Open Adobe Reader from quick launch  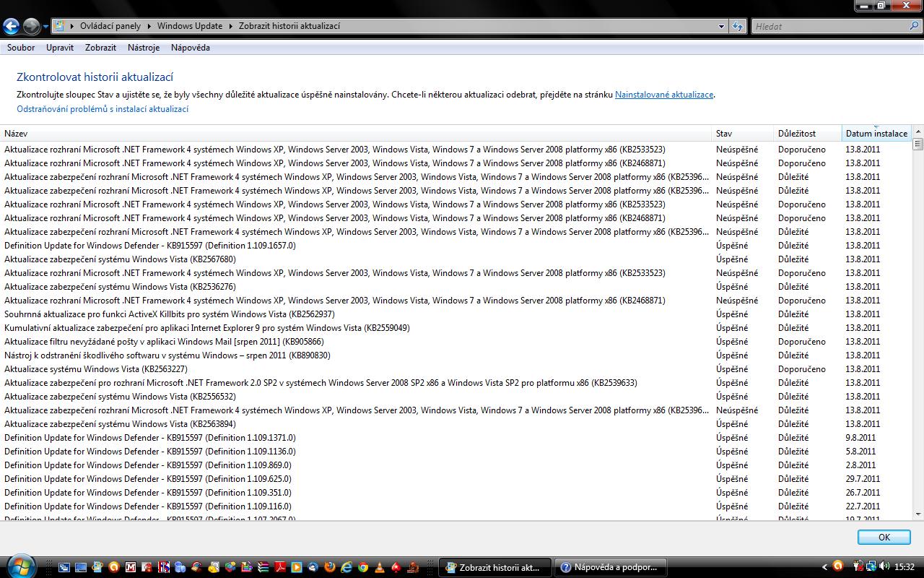pyautogui.click(x=280, y=568)
